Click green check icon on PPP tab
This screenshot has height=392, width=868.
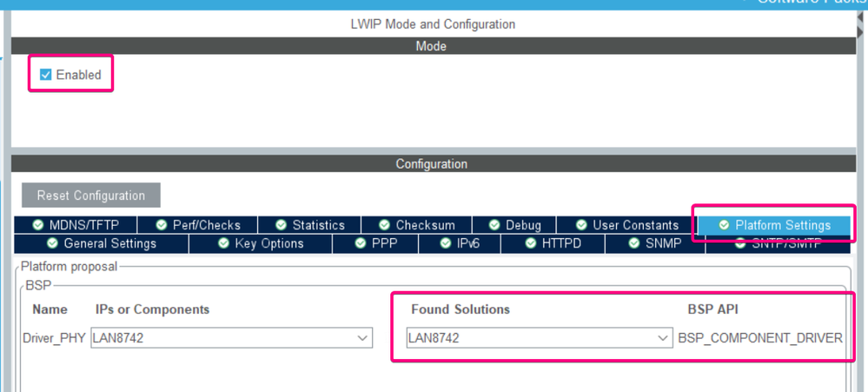point(361,243)
